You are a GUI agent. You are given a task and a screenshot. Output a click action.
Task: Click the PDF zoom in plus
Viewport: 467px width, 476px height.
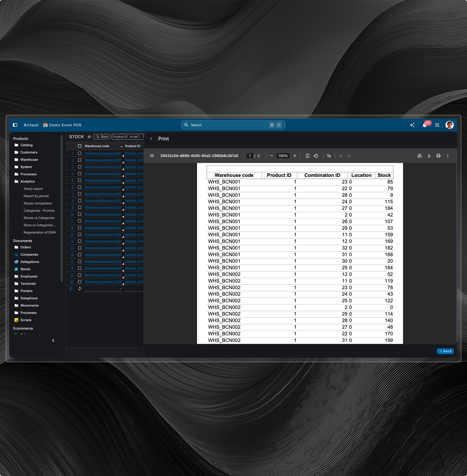tap(295, 156)
